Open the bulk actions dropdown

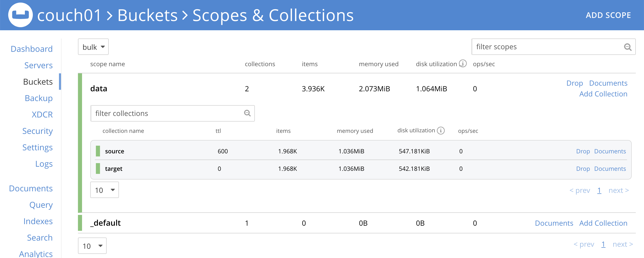point(93,47)
